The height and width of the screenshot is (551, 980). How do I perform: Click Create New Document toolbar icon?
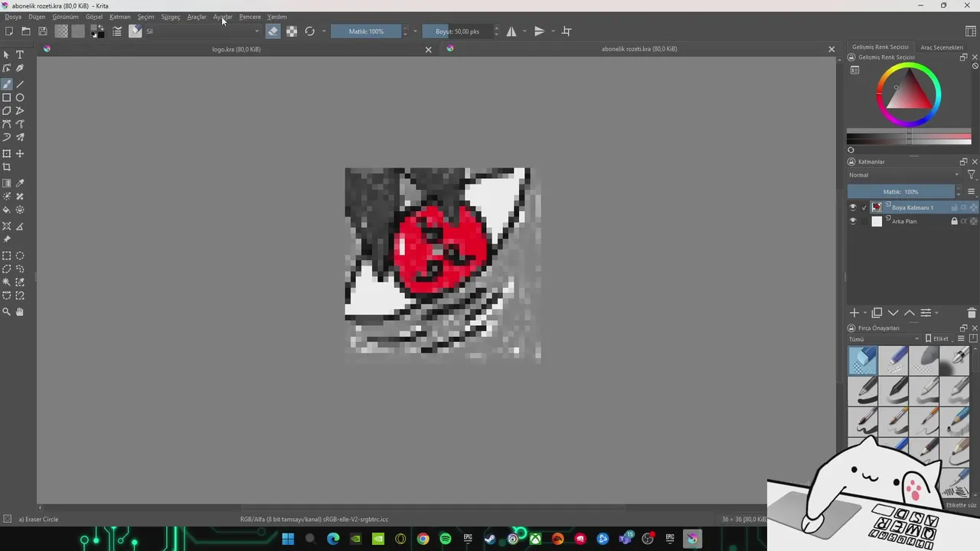(x=9, y=31)
